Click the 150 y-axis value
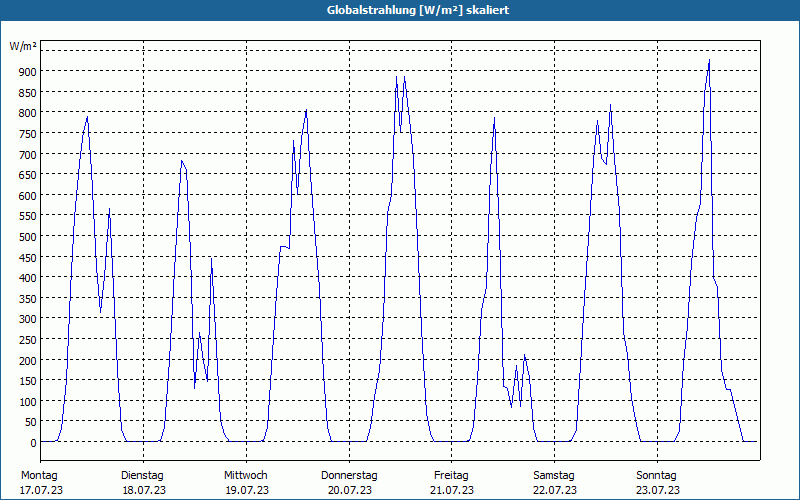800x500 pixels. pos(28,382)
